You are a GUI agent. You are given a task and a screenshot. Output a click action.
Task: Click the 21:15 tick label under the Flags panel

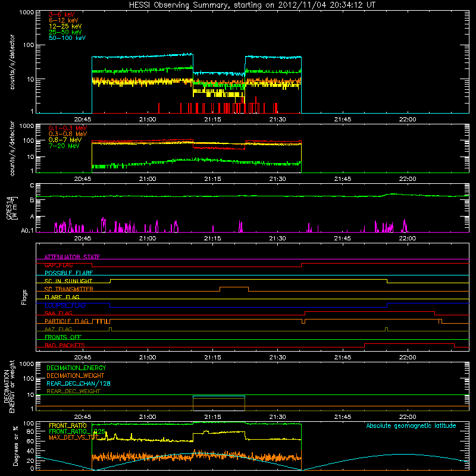pos(212,358)
